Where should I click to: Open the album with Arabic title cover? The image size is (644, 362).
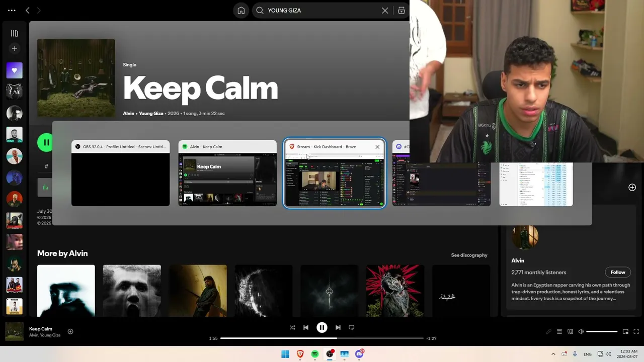(x=461, y=291)
